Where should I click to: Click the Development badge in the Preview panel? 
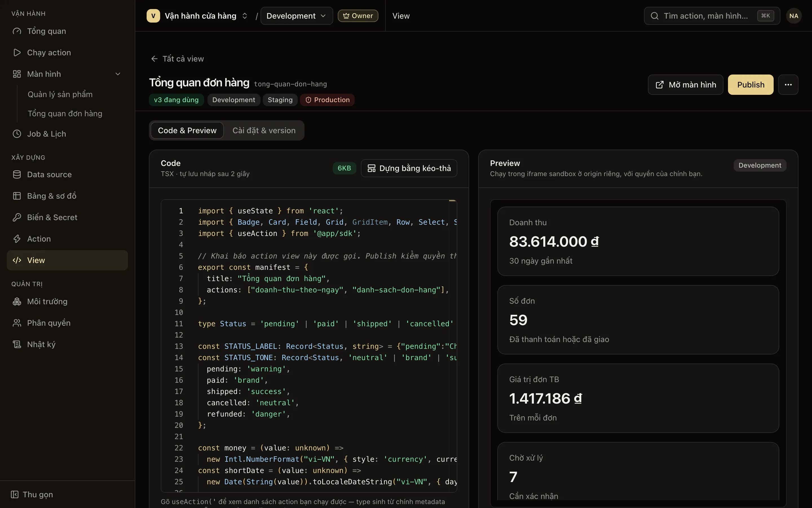tap(760, 165)
